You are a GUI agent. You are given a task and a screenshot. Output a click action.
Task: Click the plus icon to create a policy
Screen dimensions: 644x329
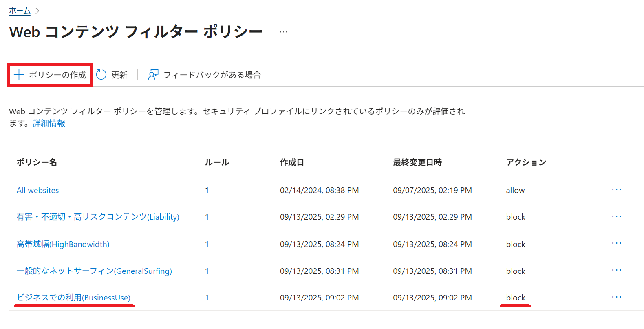pos(19,75)
